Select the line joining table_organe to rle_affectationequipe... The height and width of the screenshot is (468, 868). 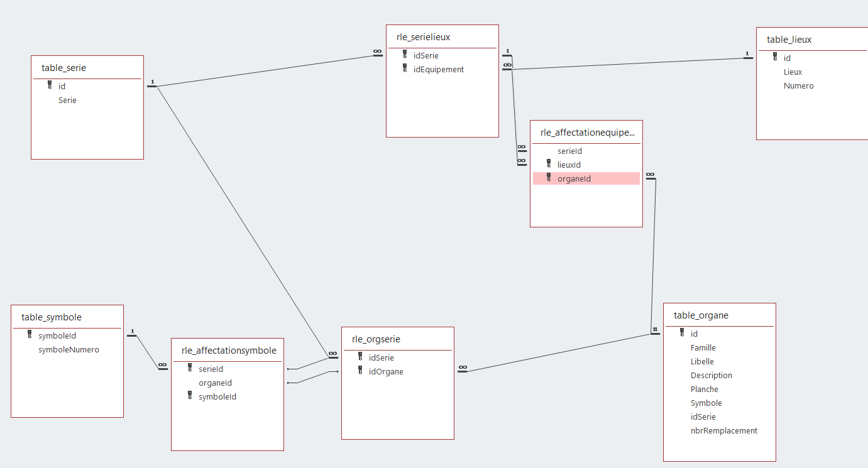click(x=654, y=256)
